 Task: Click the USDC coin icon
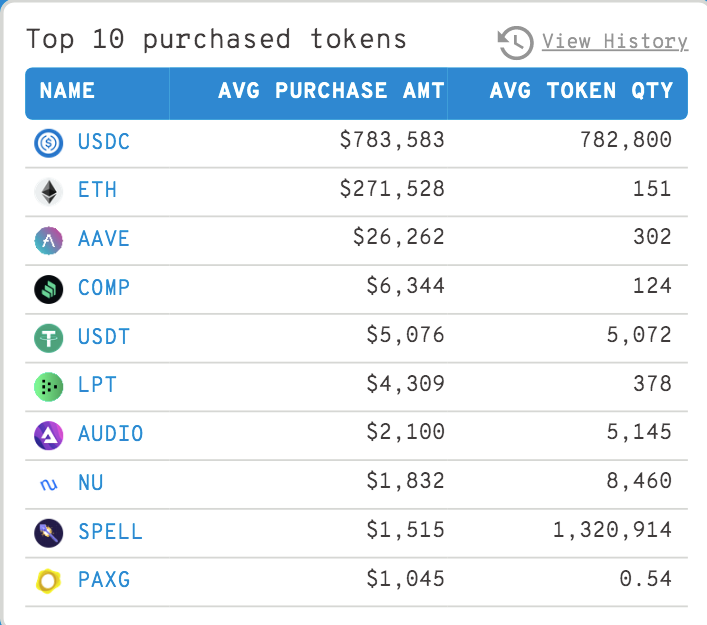pyautogui.click(x=49, y=143)
